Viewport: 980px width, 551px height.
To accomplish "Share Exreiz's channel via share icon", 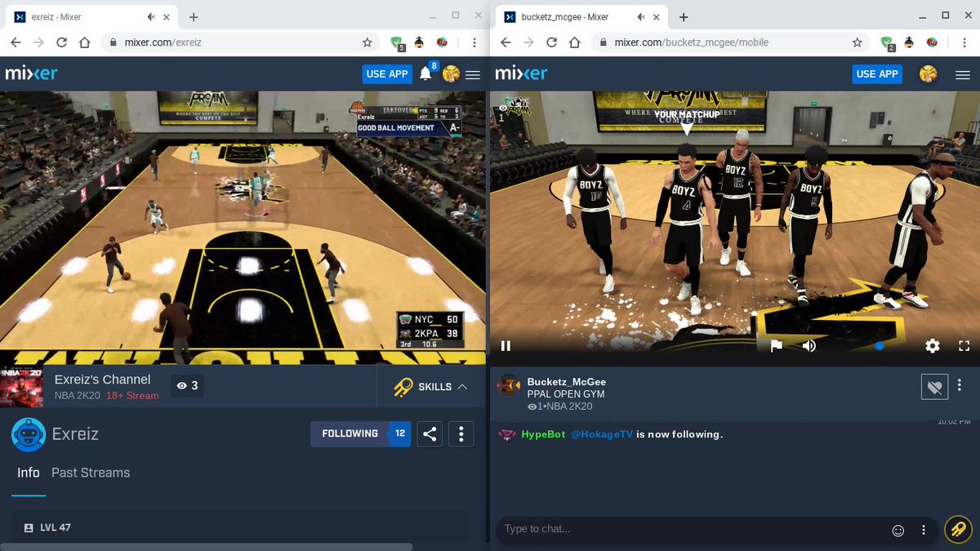I will click(430, 434).
